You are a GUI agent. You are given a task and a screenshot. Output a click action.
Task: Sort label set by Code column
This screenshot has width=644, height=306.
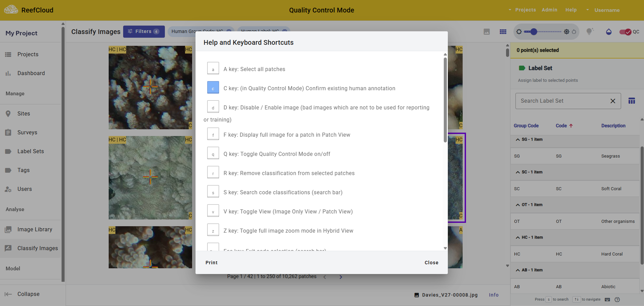coord(561,126)
